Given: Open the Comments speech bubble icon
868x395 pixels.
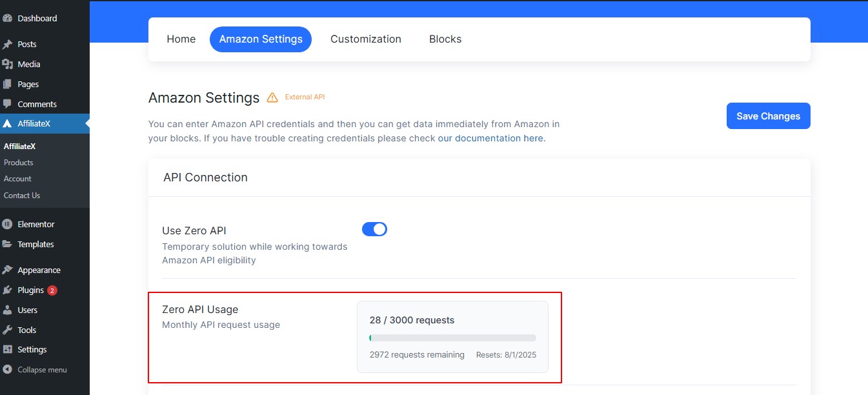Looking at the screenshot, I should 9,104.
